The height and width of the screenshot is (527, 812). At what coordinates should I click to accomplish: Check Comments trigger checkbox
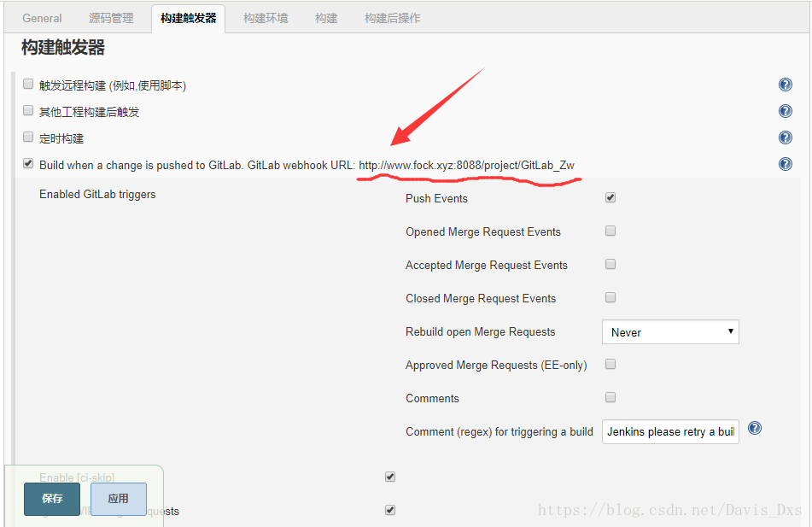click(x=610, y=397)
